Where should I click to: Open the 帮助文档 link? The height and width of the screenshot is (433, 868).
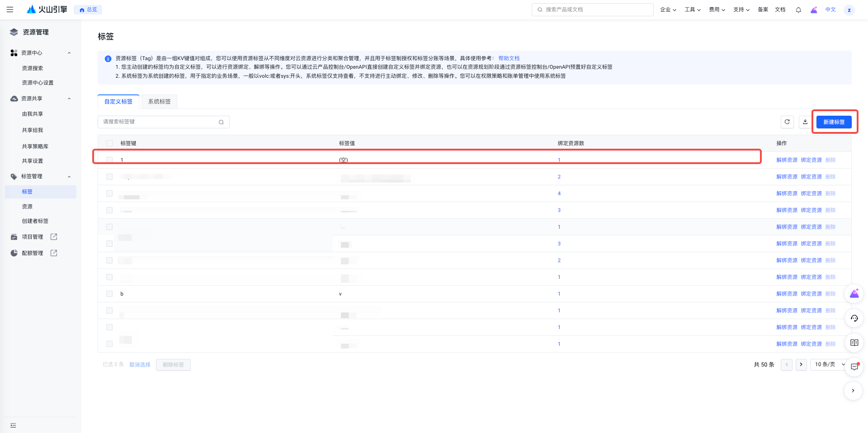(509, 58)
